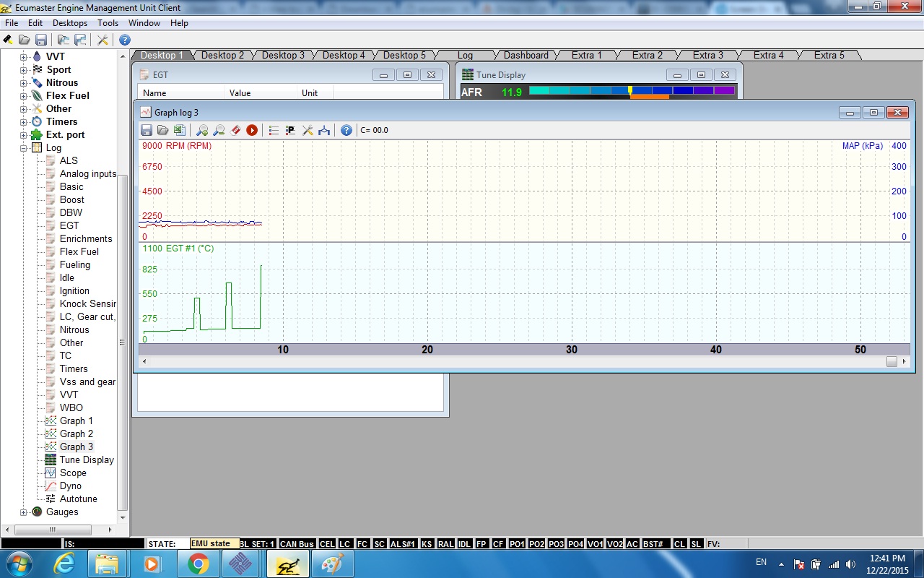Expand the Gauges tree node
The width and height of the screenshot is (924, 578).
click(24, 512)
